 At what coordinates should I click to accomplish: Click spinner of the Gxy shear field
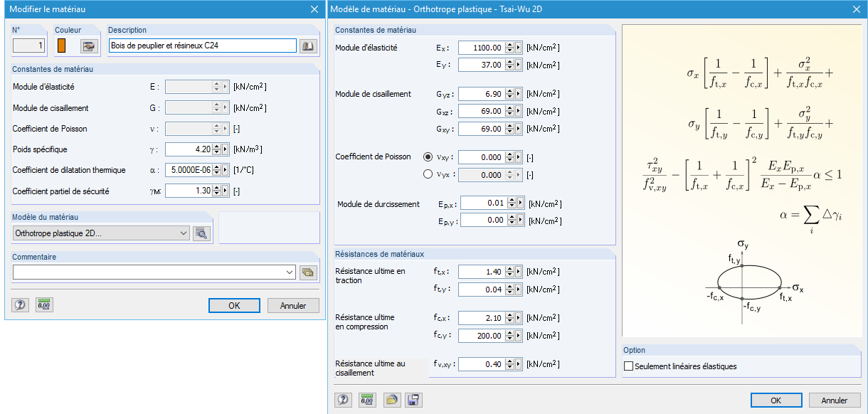(510, 129)
